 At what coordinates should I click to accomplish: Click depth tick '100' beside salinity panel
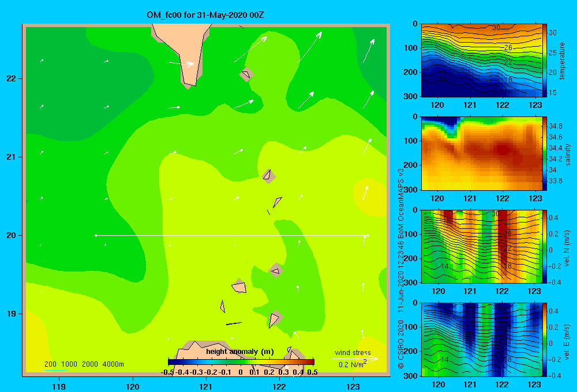coord(412,141)
